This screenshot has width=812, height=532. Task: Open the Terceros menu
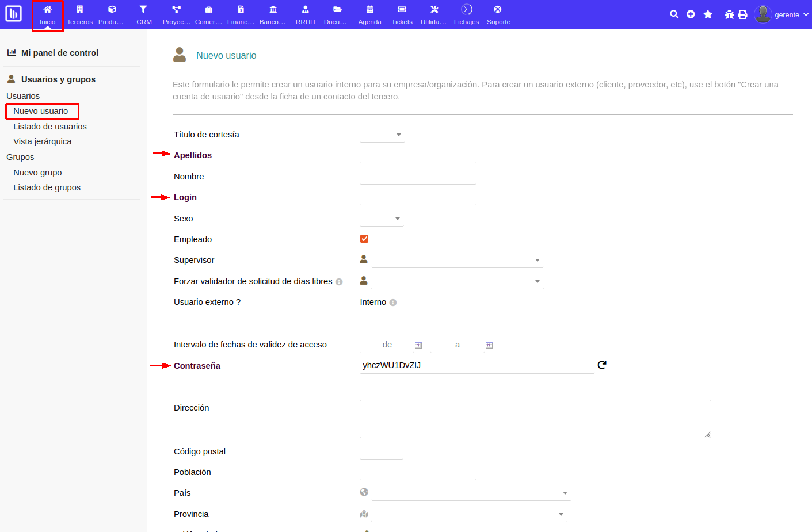point(79,15)
